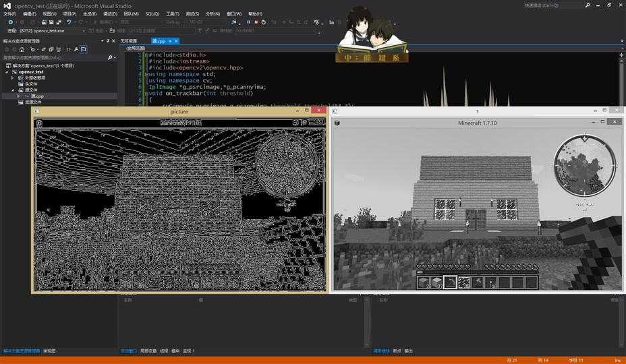626x364 pixels.
Task: Click the circular minimap in window 1
Action: pyautogui.click(x=584, y=166)
